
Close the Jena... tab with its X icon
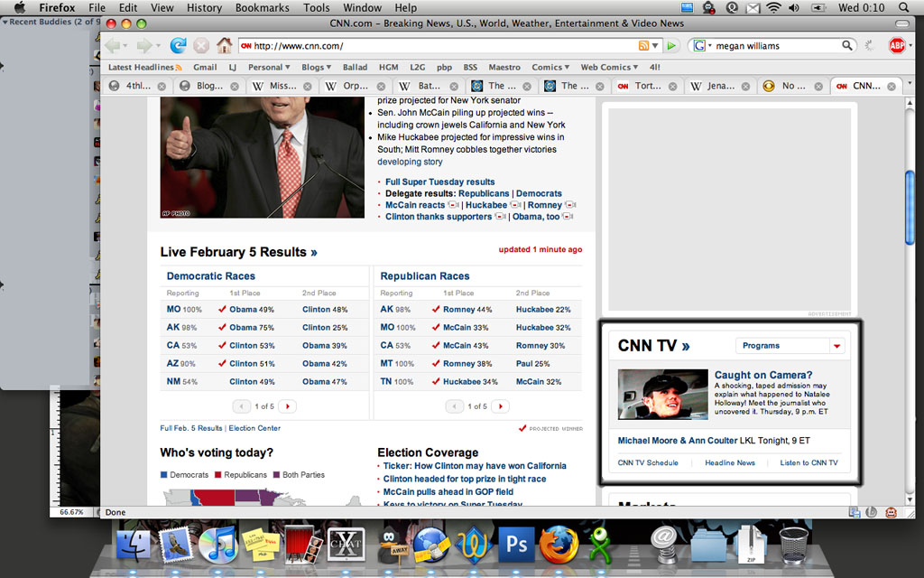(745, 87)
